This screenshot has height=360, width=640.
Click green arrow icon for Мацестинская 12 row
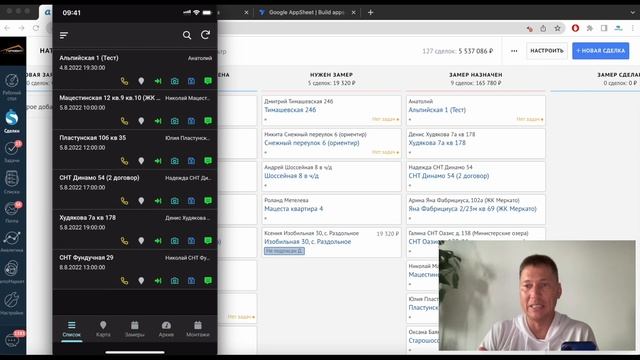pyautogui.click(x=158, y=121)
